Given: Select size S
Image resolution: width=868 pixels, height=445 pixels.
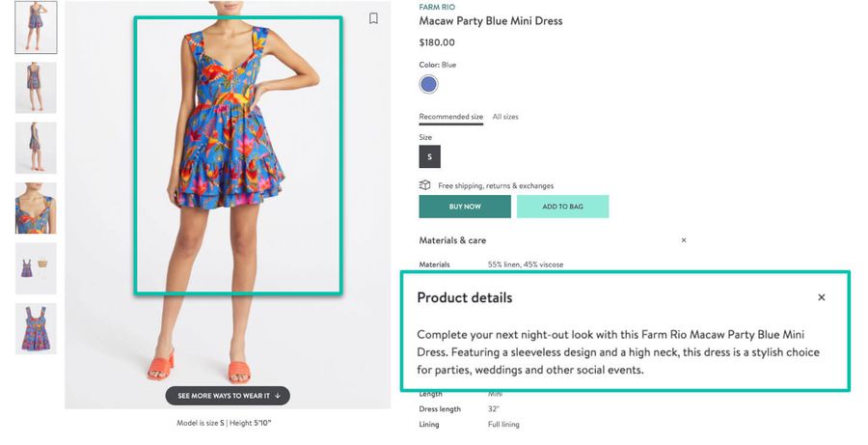Looking at the screenshot, I should click(429, 156).
